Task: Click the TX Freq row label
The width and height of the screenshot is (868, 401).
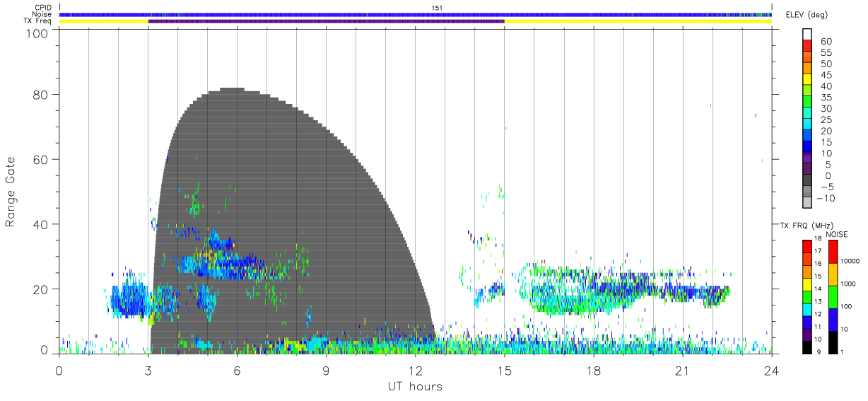Action: point(39,21)
